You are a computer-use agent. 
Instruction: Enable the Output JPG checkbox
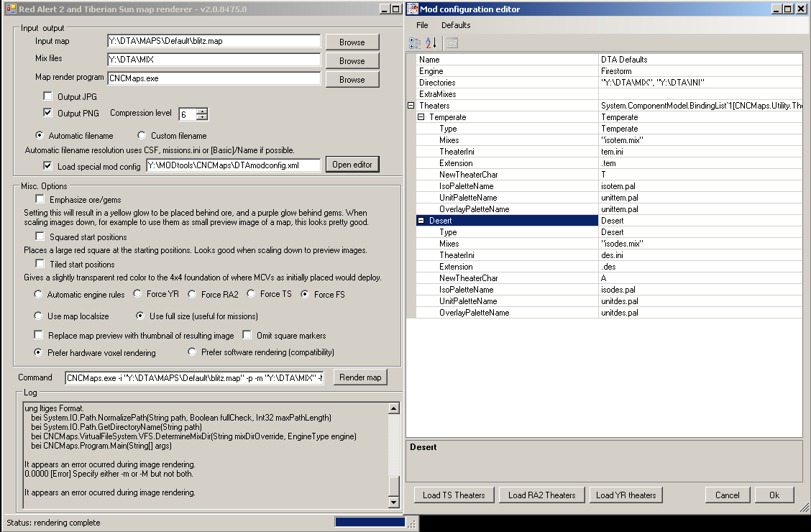click(48, 96)
